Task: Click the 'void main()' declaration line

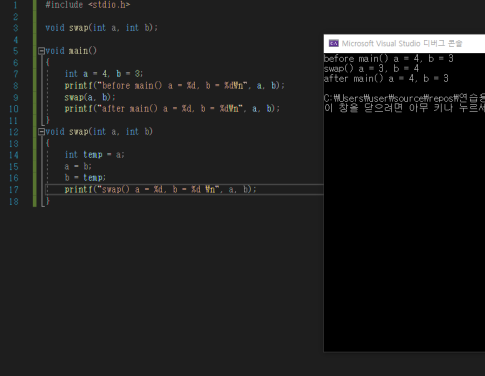Action: tap(71, 51)
